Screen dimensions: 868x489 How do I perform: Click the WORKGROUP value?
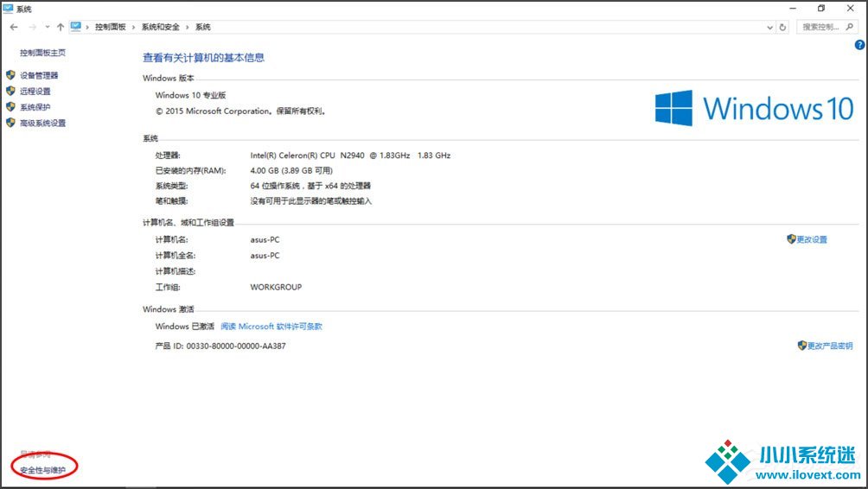coord(276,287)
